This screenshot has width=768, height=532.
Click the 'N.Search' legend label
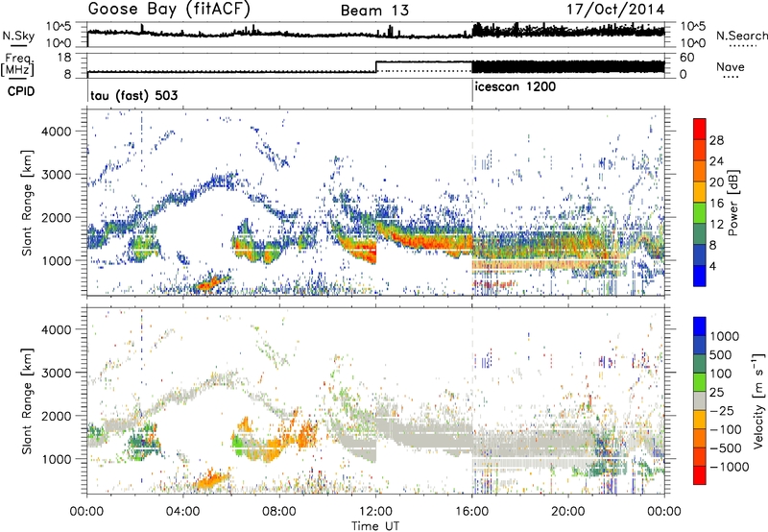(x=742, y=36)
